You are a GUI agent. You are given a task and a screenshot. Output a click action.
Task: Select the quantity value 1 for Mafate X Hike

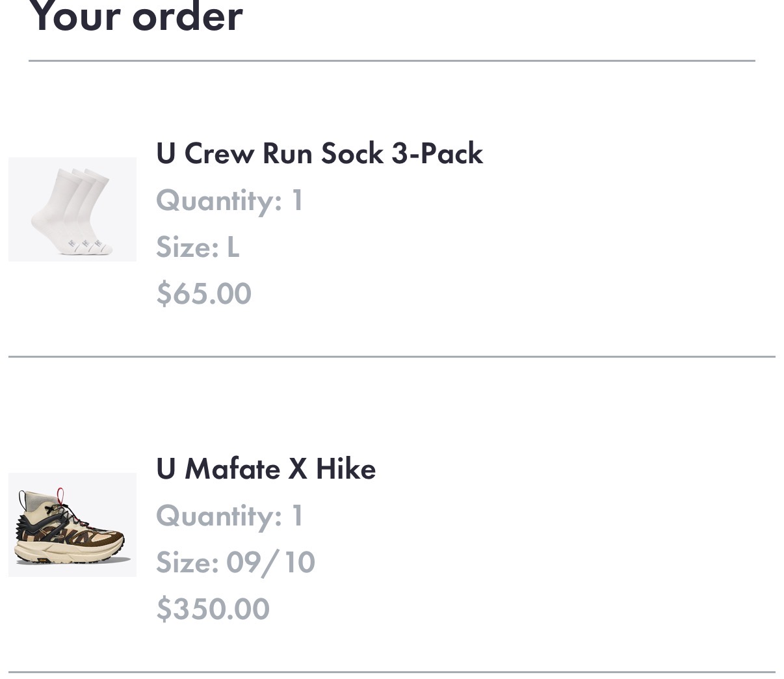pyautogui.click(x=297, y=516)
